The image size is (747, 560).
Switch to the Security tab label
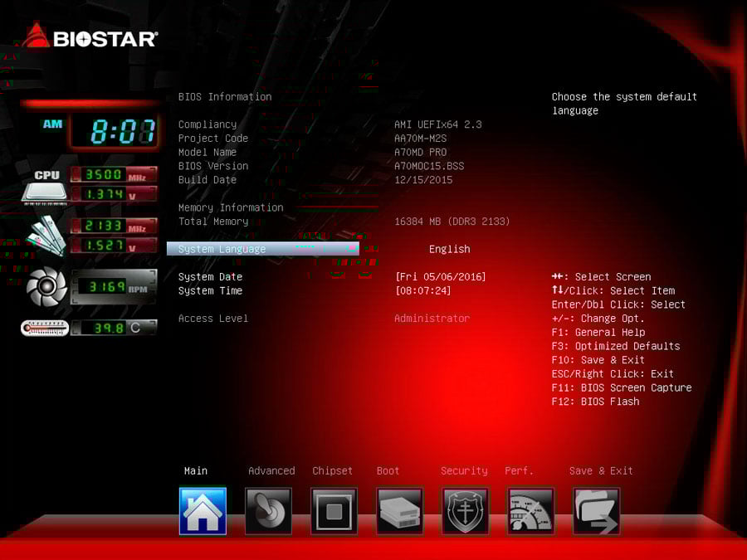[x=464, y=471]
